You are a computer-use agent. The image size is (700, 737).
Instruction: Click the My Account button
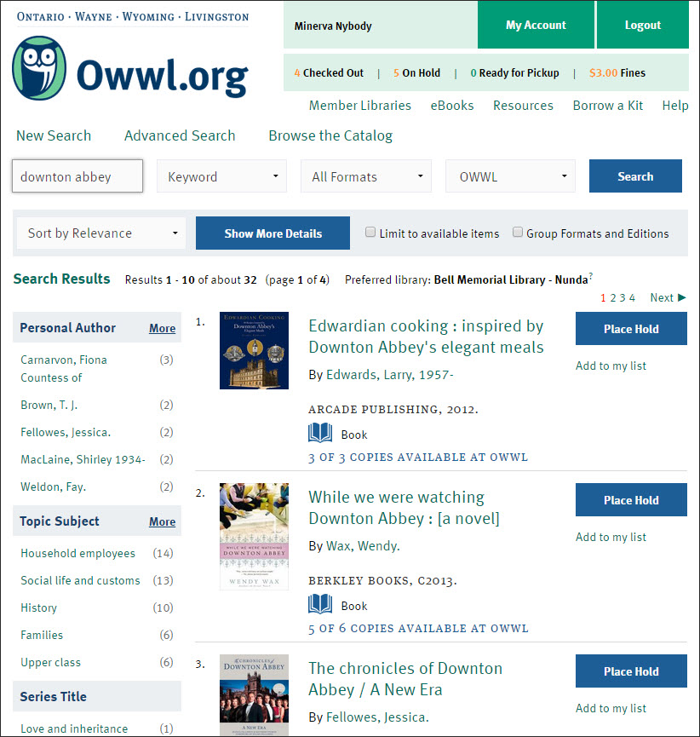pyautogui.click(x=536, y=25)
